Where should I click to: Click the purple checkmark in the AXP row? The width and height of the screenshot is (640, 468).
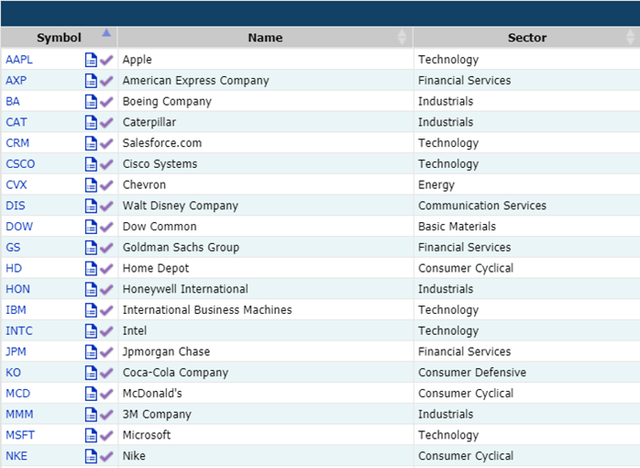[106, 81]
